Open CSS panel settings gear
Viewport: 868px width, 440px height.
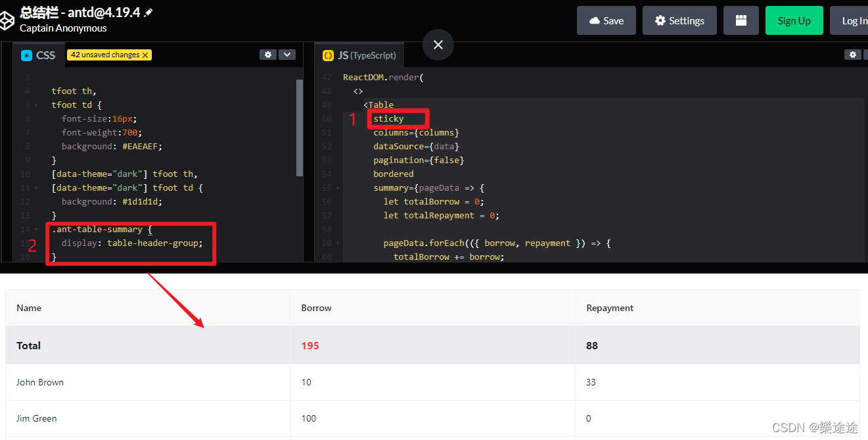tap(267, 55)
